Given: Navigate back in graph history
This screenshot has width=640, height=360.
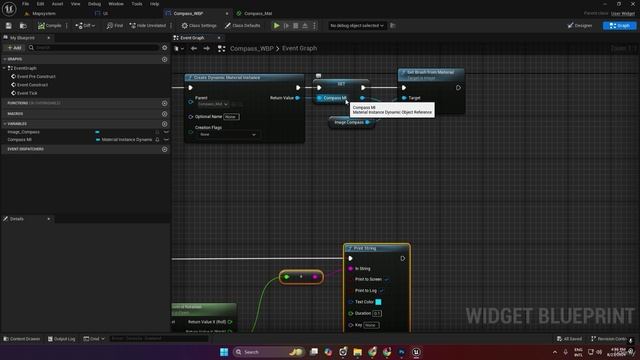Looking at the screenshot, I should coord(194,49).
